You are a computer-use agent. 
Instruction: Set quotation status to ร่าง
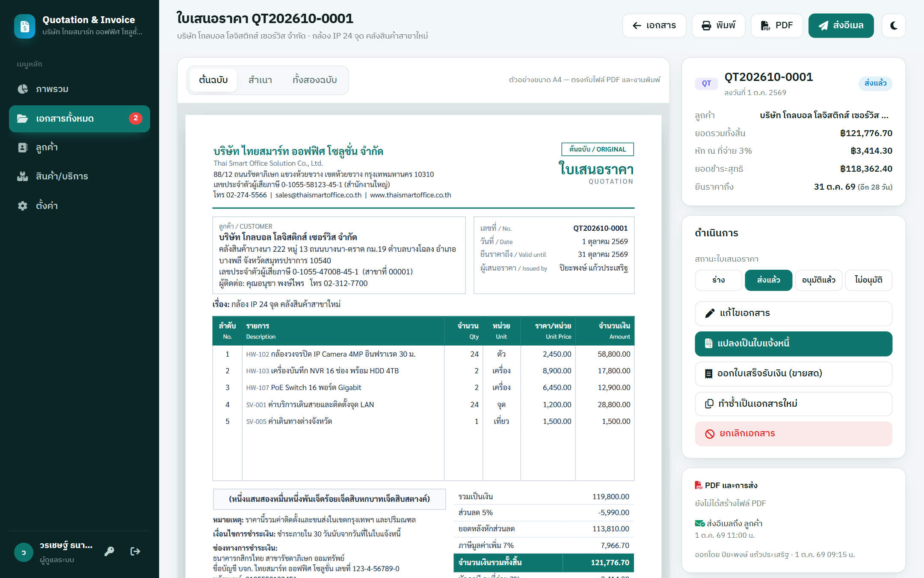718,280
